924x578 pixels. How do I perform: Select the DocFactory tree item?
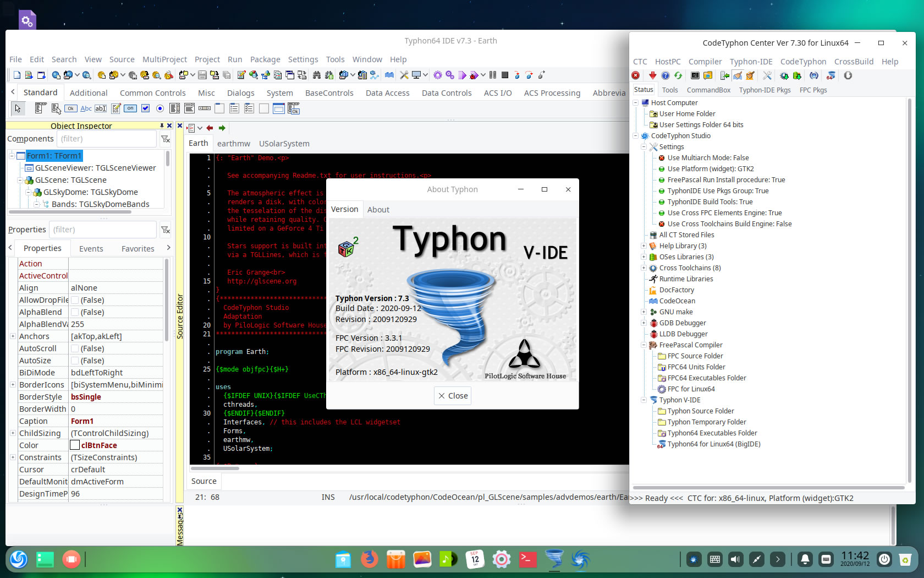(x=676, y=290)
